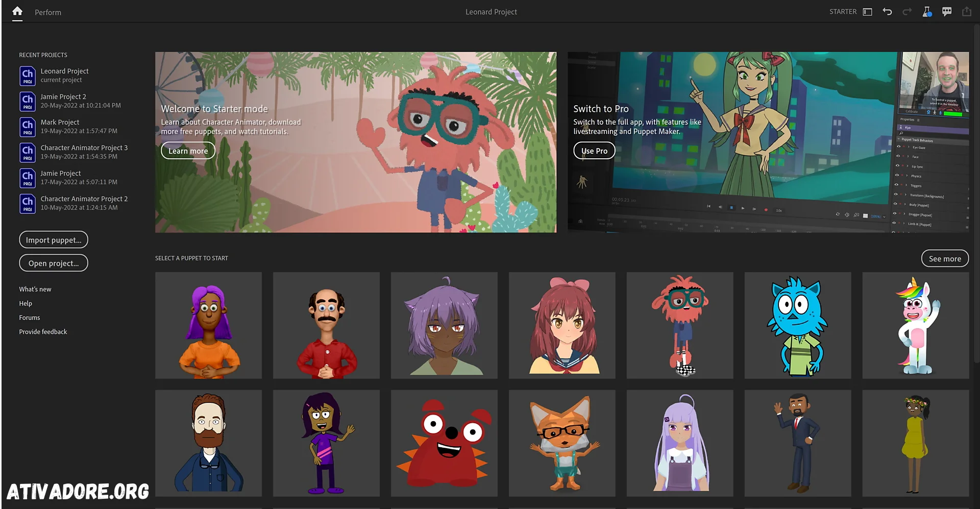Viewport: 980px width, 509px height.
Task: Click the Jamie Project 2 Ch file icon
Action: (28, 102)
